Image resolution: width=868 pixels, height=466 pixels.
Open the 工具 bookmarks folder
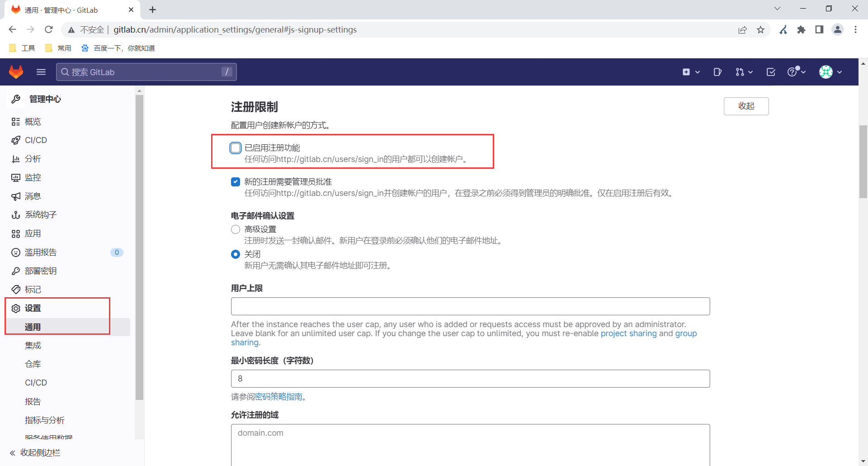[x=22, y=48]
